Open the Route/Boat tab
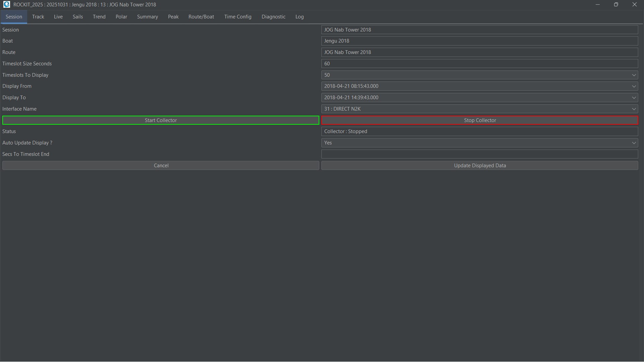 tap(201, 17)
